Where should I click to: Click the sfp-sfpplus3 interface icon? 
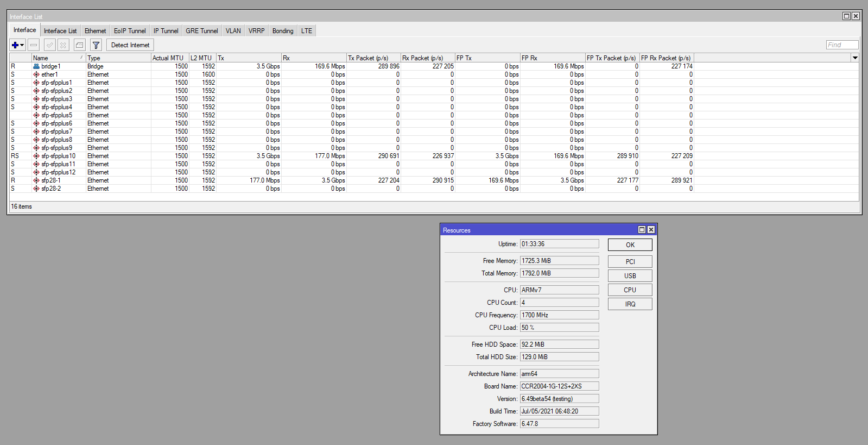(x=36, y=99)
